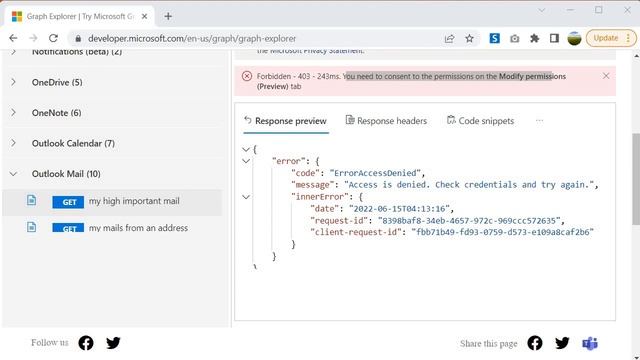640x360 pixels.
Task: Go back with the browser back arrow
Action: pyautogui.click(x=13, y=38)
